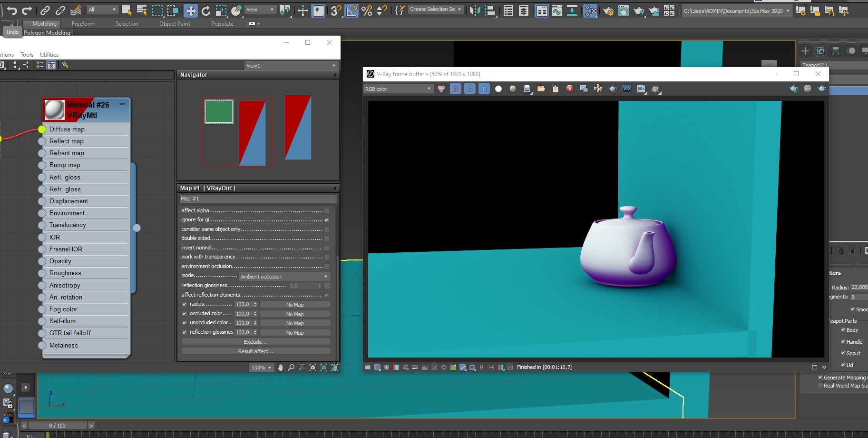Viewport: 868px width, 438px height.
Task: Click the Angle Snap toggle icon
Action: (x=351, y=10)
